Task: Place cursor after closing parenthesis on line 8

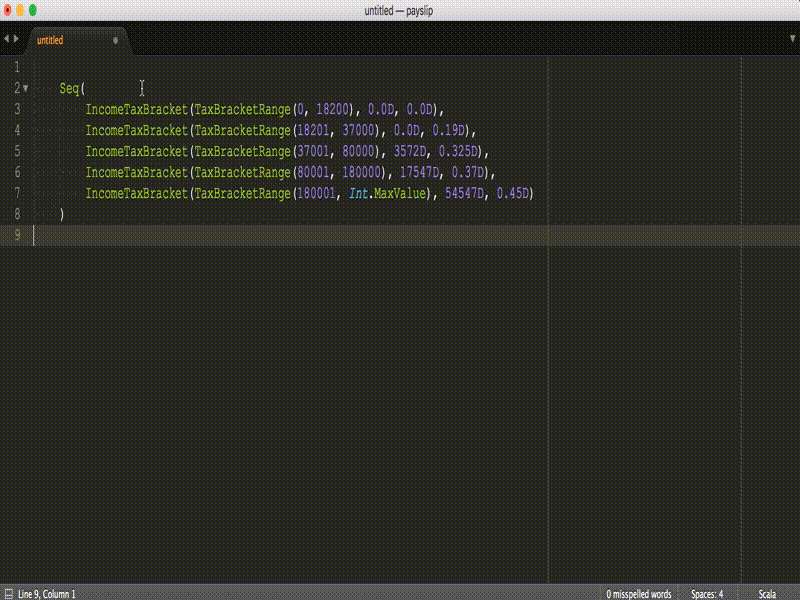Action: [66, 215]
